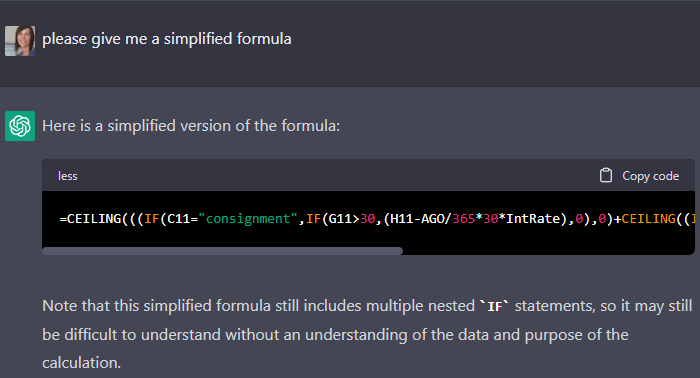The width and height of the screenshot is (700, 378).
Task: Click the 'less' language label
Action: (67, 176)
